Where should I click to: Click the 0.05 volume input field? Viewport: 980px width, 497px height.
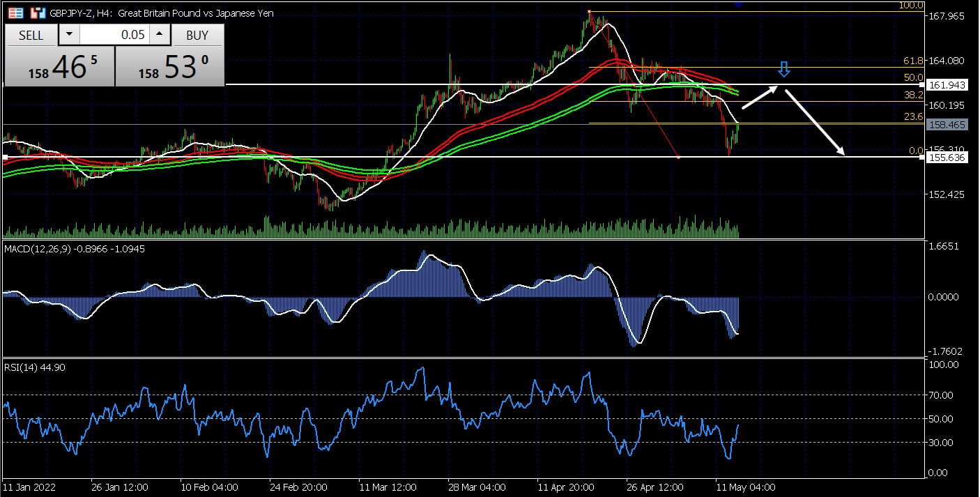(114, 35)
